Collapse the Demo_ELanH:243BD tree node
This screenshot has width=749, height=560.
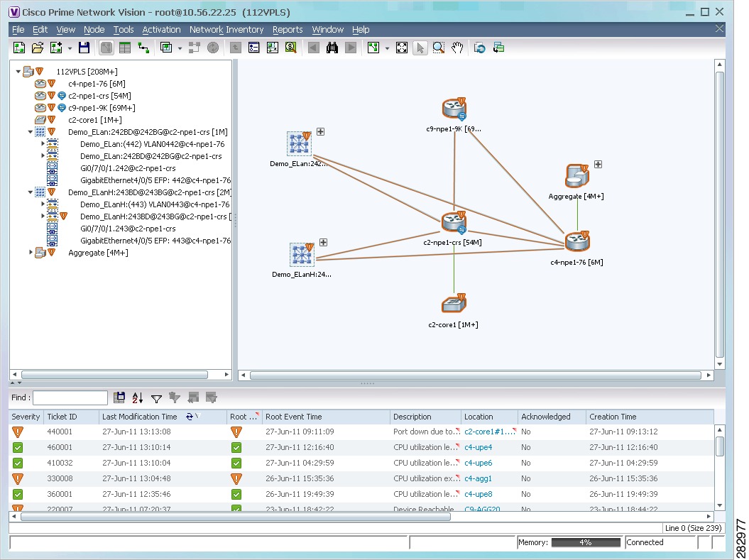pos(30,192)
